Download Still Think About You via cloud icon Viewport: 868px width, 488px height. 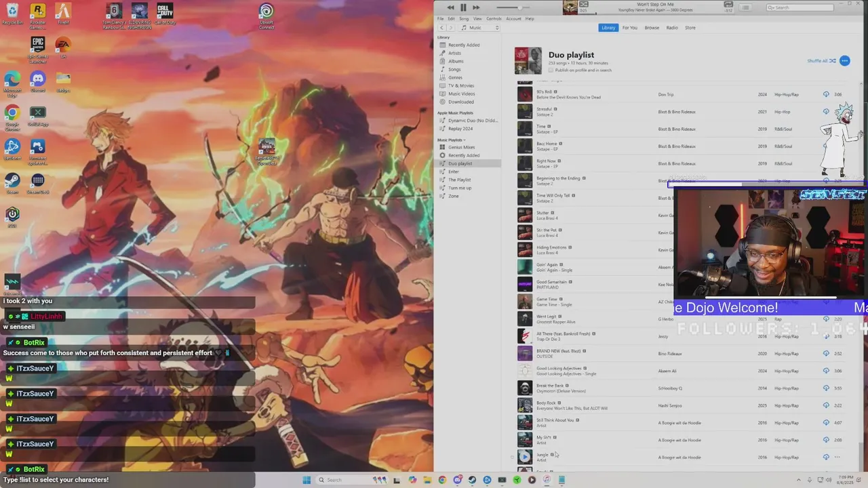[826, 422]
